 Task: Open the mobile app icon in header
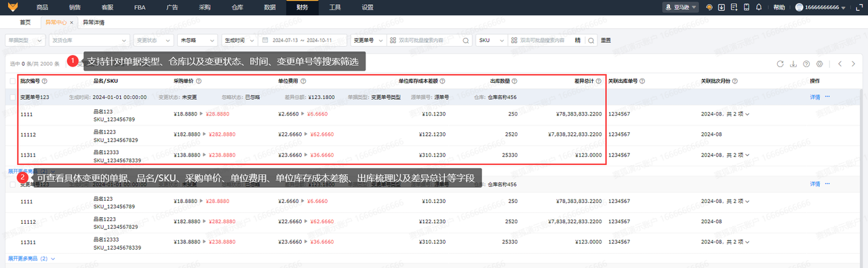pos(746,7)
